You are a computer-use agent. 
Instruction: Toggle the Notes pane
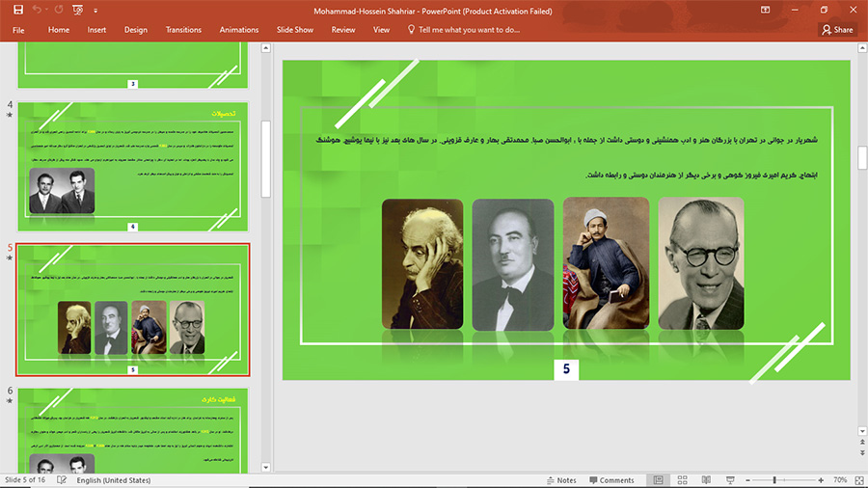(x=559, y=479)
